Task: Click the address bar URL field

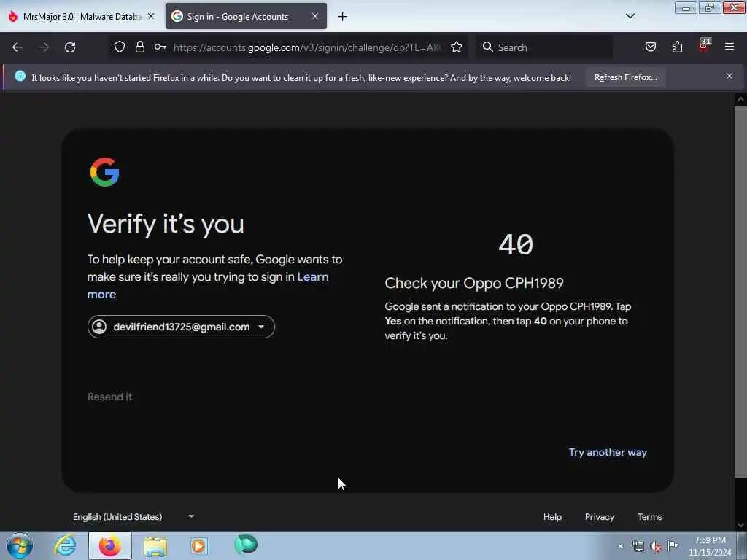Action: (x=307, y=47)
